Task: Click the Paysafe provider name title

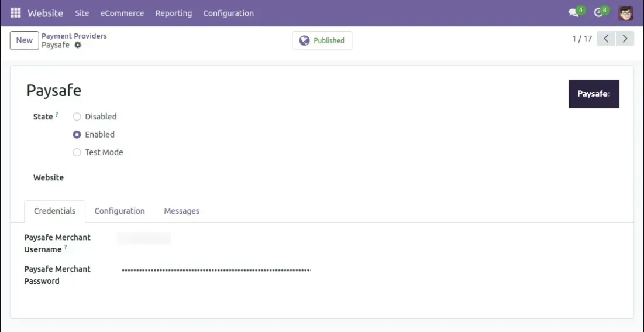Action: tap(54, 91)
